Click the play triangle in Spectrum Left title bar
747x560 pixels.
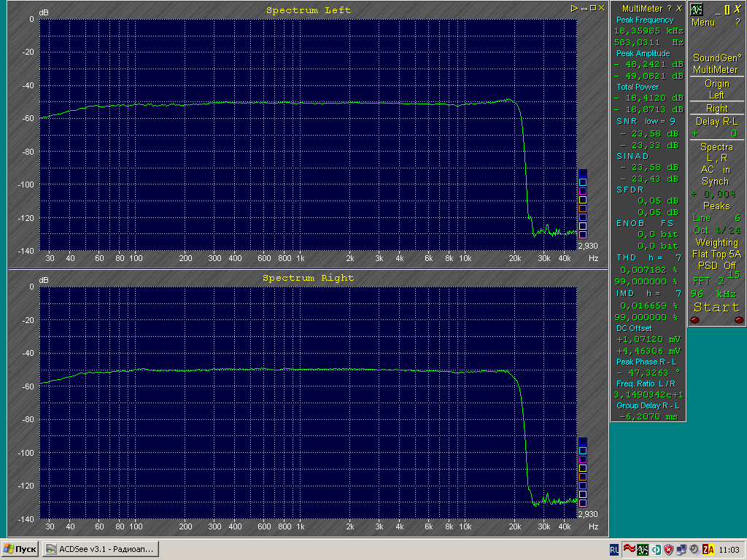point(575,8)
